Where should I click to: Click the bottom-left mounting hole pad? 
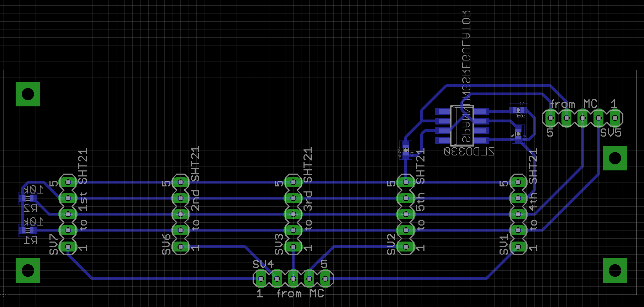(28, 271)
